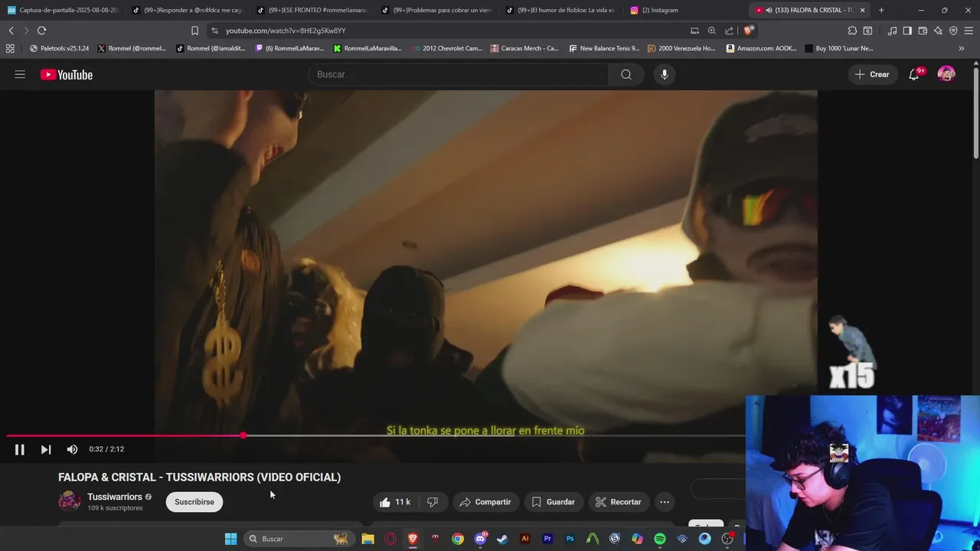The width and height of the screenshot is (980, 551).
Task: Save the video with Guardar
Action: tap(553, 502)
